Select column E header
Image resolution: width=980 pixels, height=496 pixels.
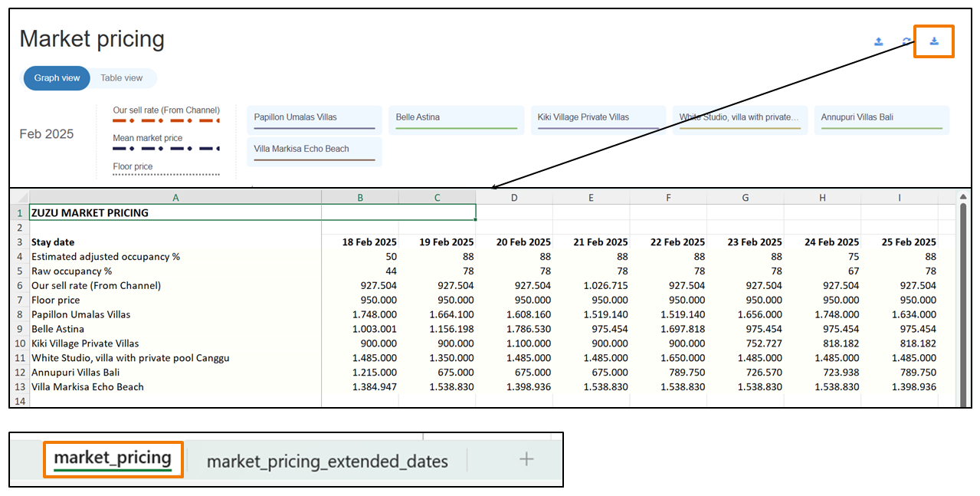[592, 197]
